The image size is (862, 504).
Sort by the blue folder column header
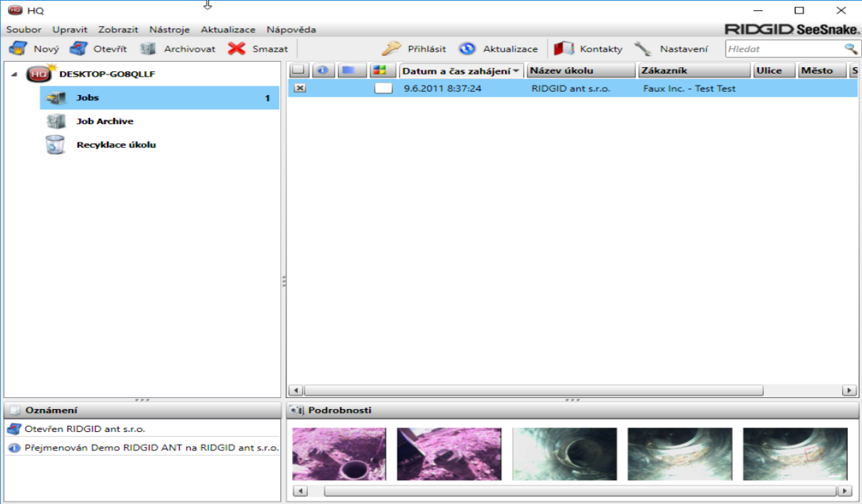(x=352, y=70)
